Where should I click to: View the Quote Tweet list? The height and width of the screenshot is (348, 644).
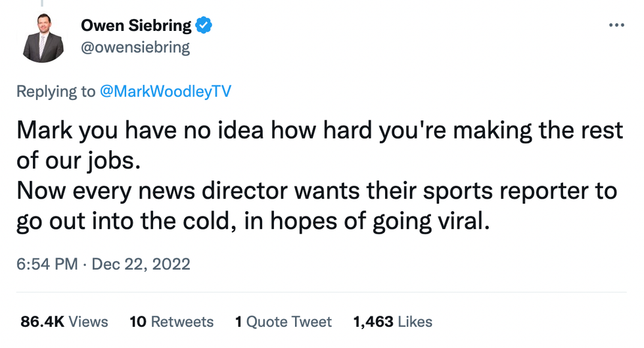pyautogui.click(x=289, y=322)
